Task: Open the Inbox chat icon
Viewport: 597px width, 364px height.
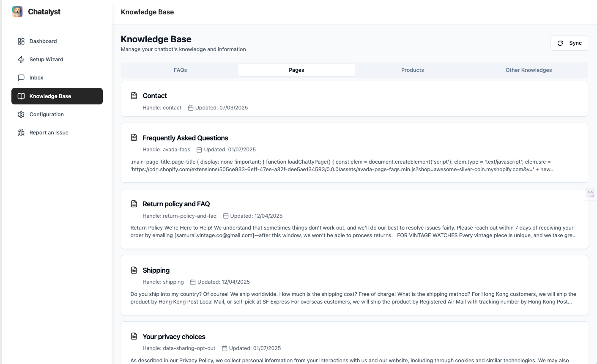Action: click(x=21, y=78)
